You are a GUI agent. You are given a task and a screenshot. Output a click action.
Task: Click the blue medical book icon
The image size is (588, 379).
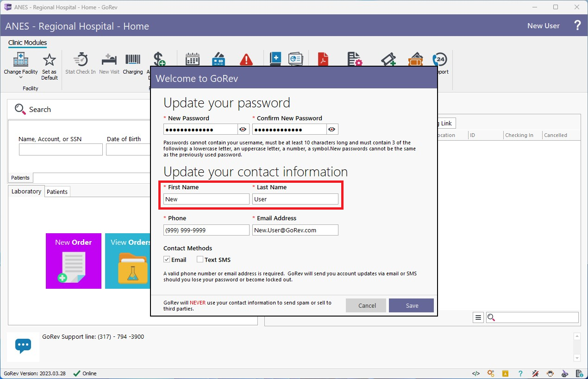coord(275,59)
